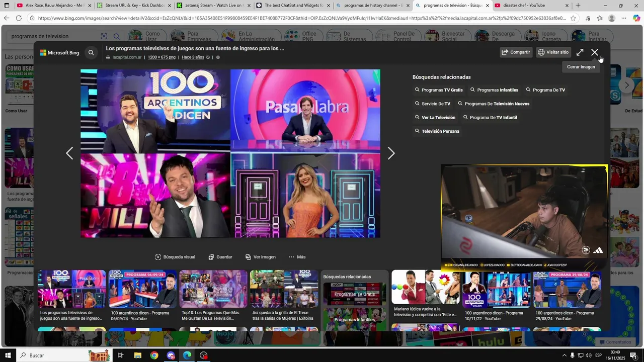Click the 1200 × 675 png size link
Image resolution: width=644 pixels, height=362 pixels.
tap(162, 57)
